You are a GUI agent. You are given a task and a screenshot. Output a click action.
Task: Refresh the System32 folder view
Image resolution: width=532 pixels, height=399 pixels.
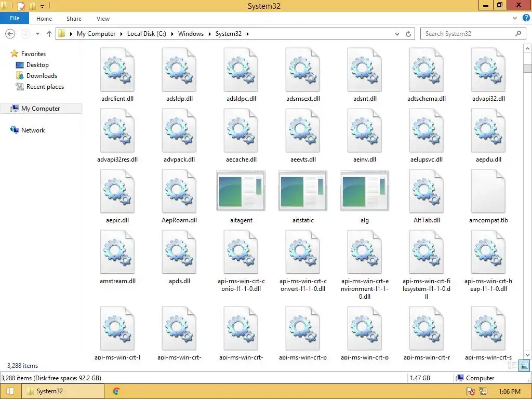point(408,34)
